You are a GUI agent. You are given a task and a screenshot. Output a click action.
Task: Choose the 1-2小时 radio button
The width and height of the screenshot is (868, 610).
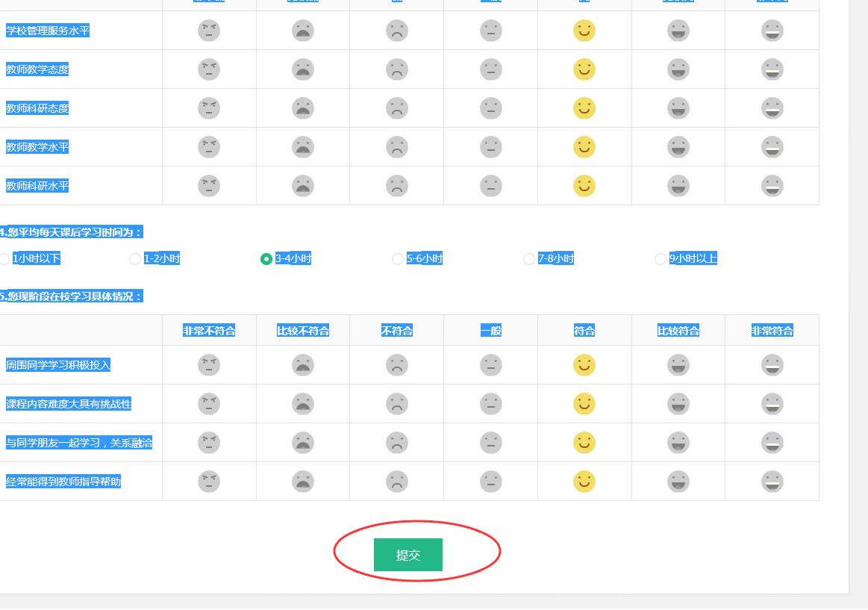(x=135, y=259)
